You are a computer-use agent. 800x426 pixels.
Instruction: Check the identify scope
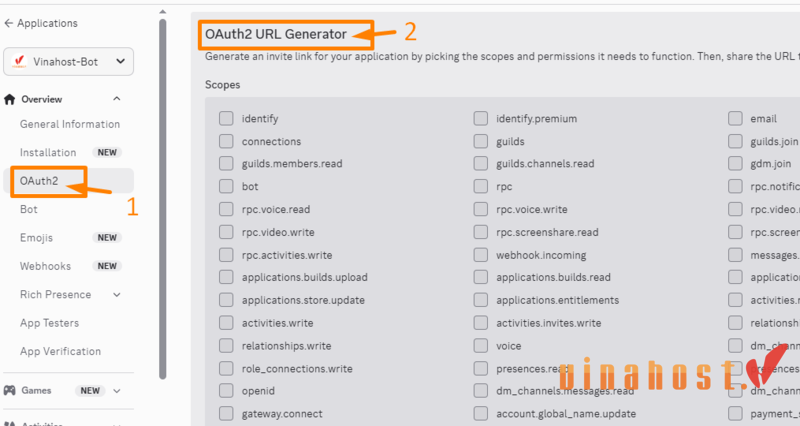pyautogui.click(x=226, y=119)
